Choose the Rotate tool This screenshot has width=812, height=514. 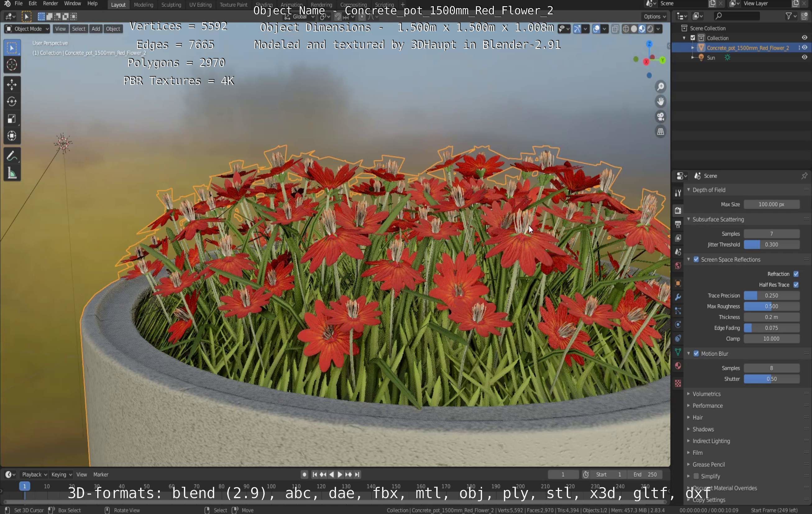[x=12, y=102]
